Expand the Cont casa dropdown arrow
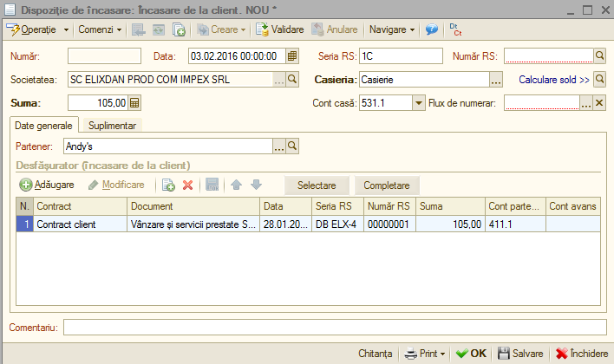The height and width of the screenshot is (364, 614). point(419,103)
